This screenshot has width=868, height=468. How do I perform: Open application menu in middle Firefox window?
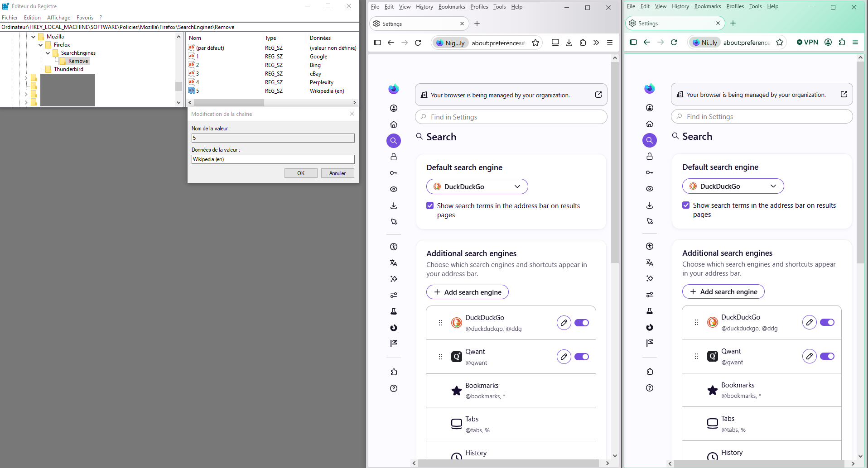[x=610, y=43]
